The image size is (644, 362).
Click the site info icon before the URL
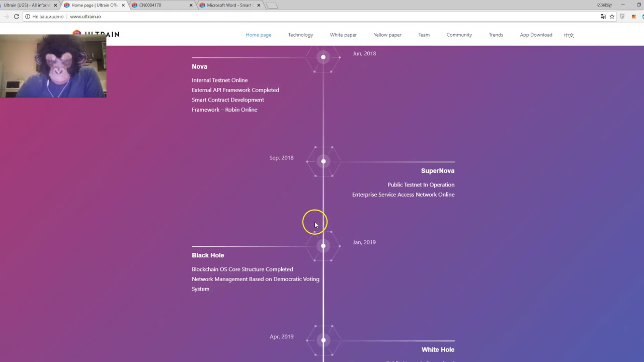[27, 17]
